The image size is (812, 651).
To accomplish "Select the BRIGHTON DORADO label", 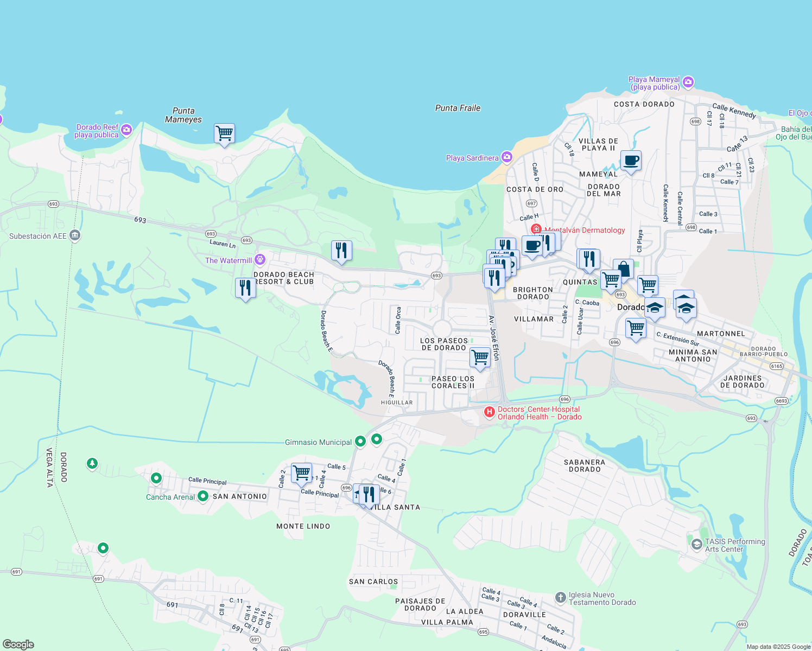I will click(x=533, y=293).
